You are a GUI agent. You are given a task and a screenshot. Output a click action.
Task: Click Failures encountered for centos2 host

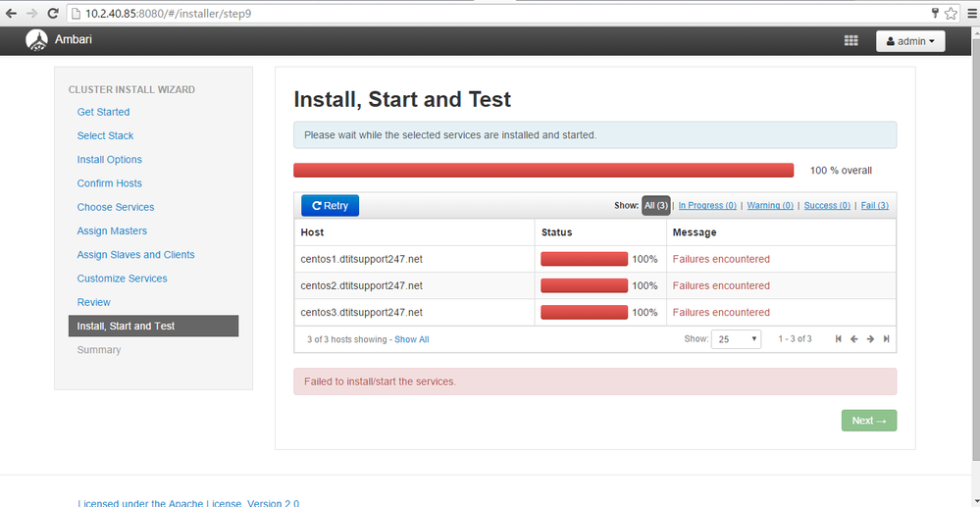click(x=721, y=285)
